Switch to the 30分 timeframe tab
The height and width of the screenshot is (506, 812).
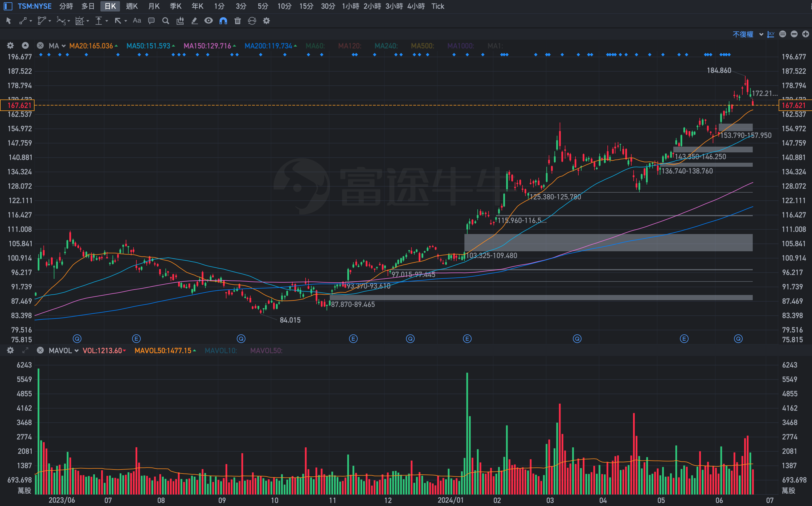[x=328, y=6]
